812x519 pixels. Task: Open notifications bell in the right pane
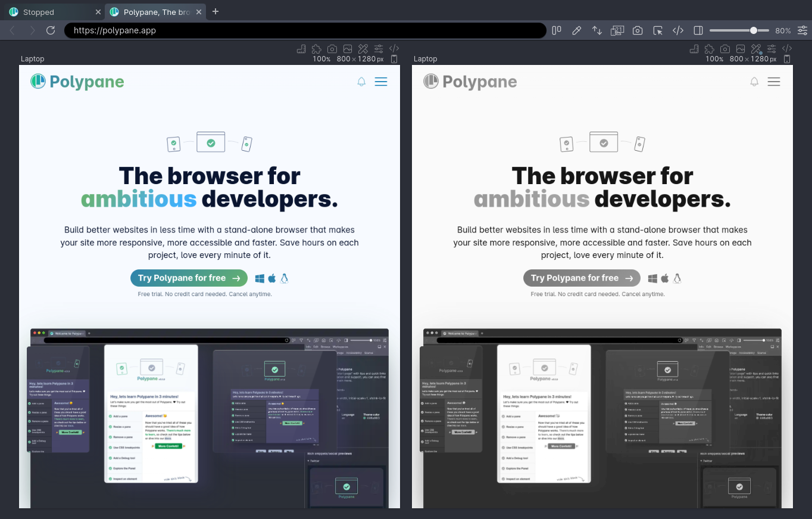tap(754, 82)
